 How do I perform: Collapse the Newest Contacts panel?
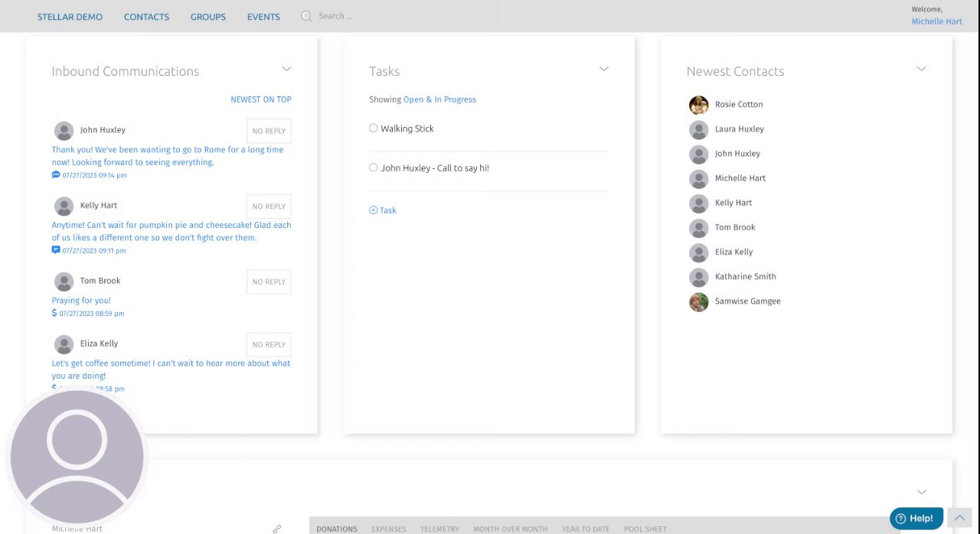pos(921,69)
